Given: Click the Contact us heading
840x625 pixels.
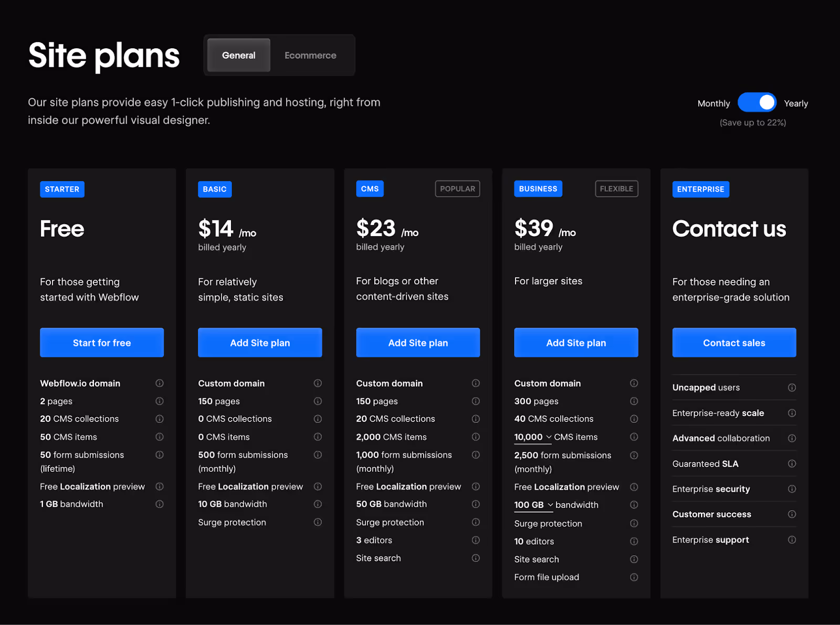Looking at the screenshot, I should 729,229.
